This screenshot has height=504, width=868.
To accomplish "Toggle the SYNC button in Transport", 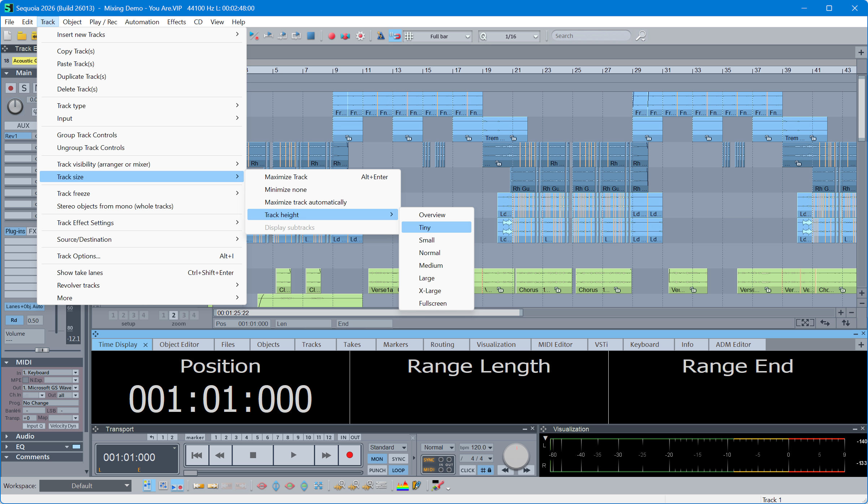I will click(x=398, y=459).
